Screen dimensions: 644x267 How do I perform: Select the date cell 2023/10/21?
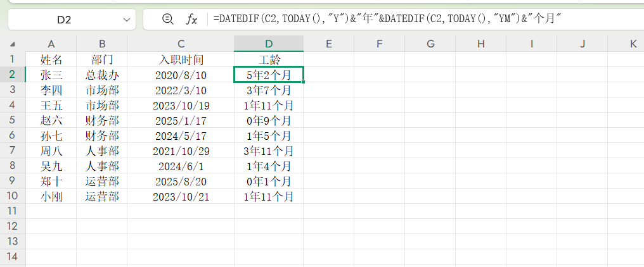pyautogui.click(x=181, y=196)
